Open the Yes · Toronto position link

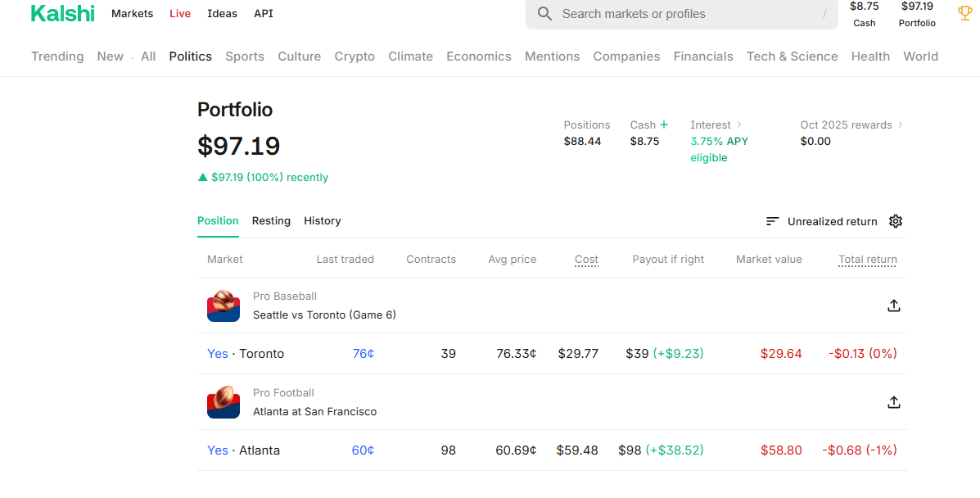(x=246, y=354)
